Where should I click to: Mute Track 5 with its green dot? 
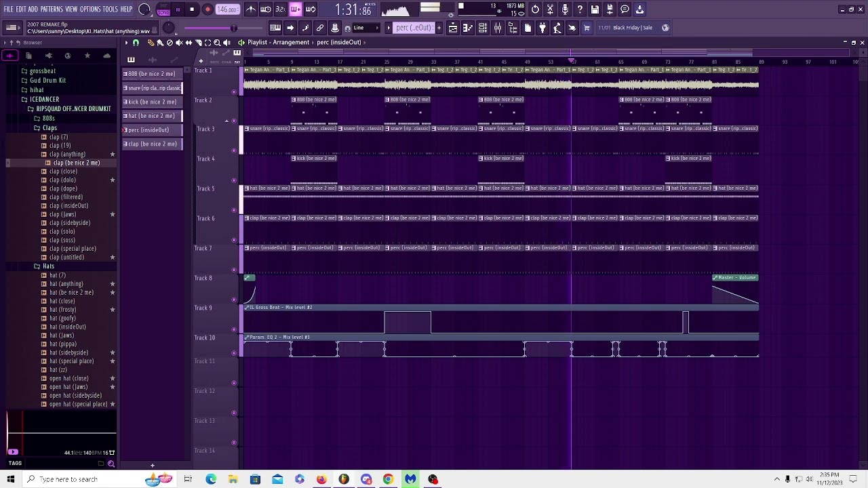pyautogui.click(x=234, y=210)
